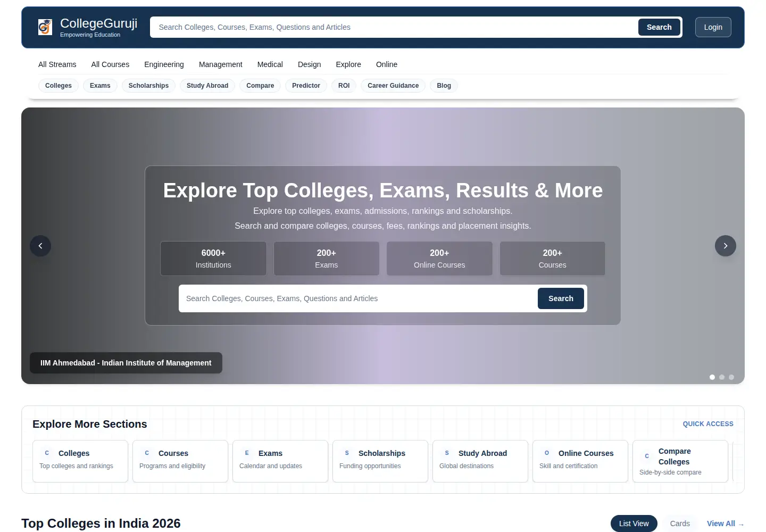Screen dimensions: 766x532
Task: Click the 200+ Online Courses stat card
Action: click(x=439, y=259)
